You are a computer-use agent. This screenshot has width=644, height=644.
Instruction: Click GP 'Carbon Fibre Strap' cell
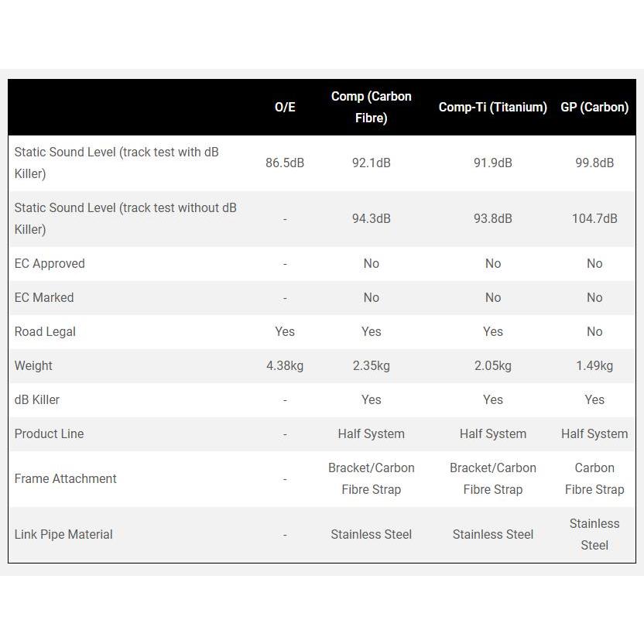point(594,478)
